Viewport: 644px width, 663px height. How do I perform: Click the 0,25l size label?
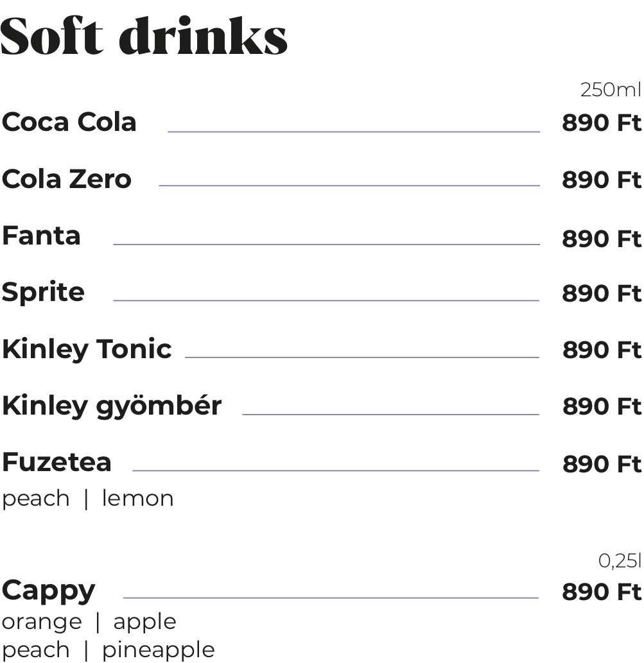pos(620,561)
